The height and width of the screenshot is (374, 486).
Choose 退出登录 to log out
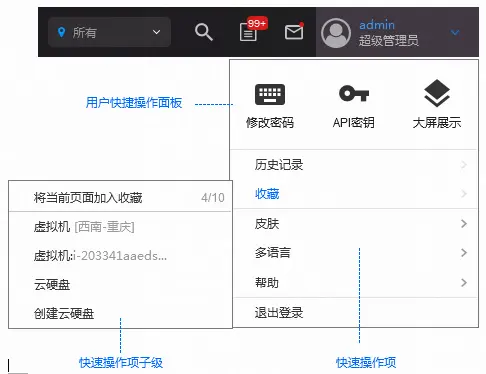[356, 313]
